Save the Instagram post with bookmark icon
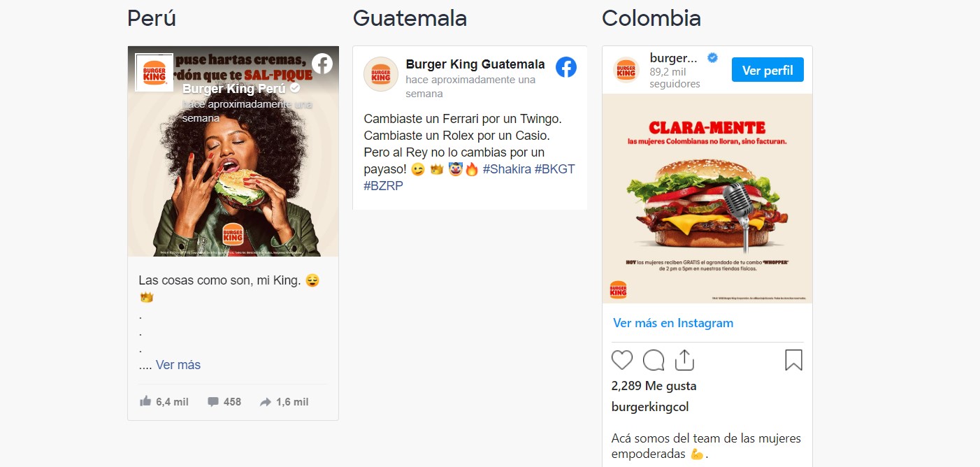Screen dimensions: 980x467 [x=793, y=360]
